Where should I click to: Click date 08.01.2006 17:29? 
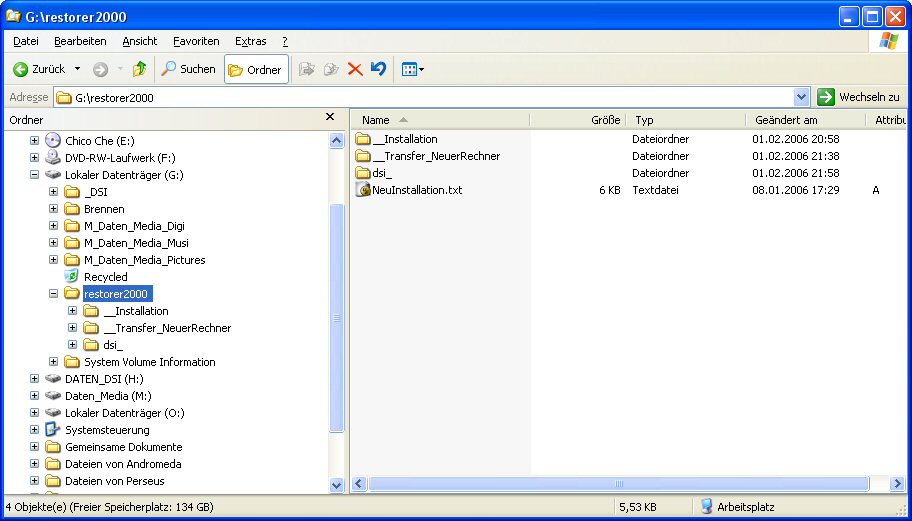click(x=795, y=190)
